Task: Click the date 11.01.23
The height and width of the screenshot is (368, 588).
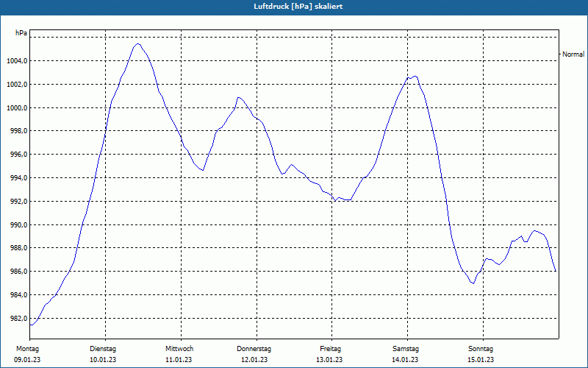Action: click(179, 360)
